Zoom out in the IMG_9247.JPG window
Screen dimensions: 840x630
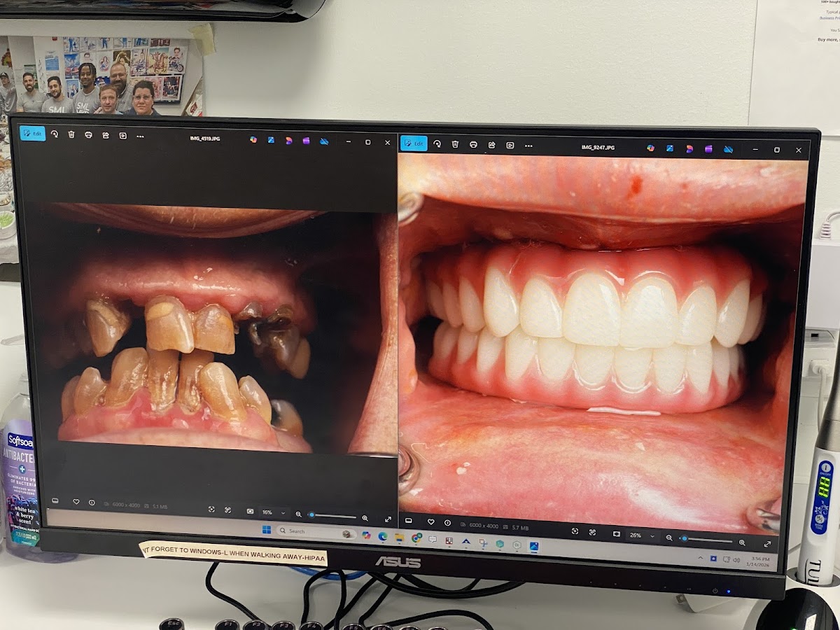(669, 538)
